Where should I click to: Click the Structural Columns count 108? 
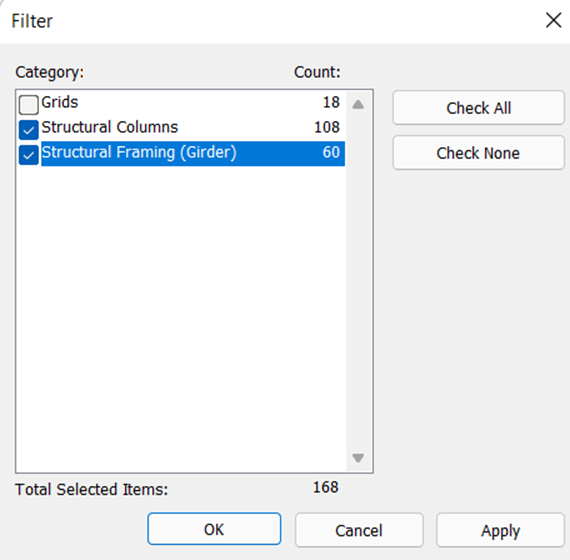pyautogui.click(x=327, y=127)
